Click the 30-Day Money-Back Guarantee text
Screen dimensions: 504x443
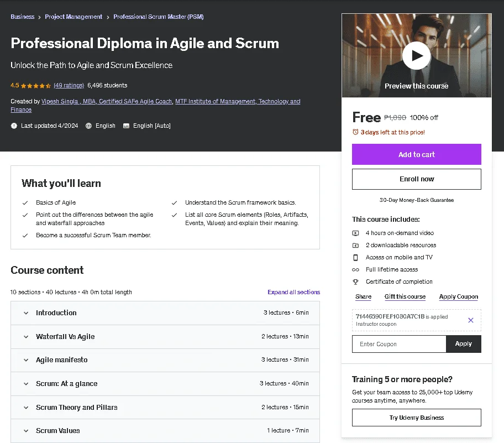(x=417, y=200)
